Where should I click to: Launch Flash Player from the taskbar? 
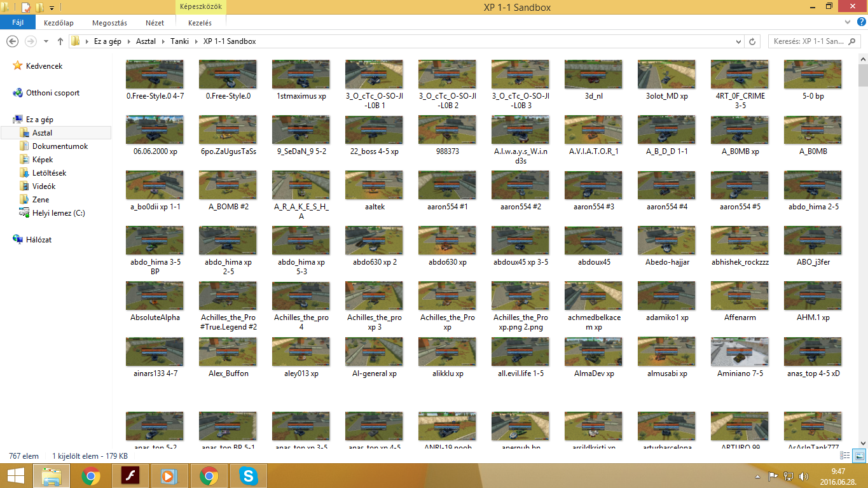tap(130, 476)
